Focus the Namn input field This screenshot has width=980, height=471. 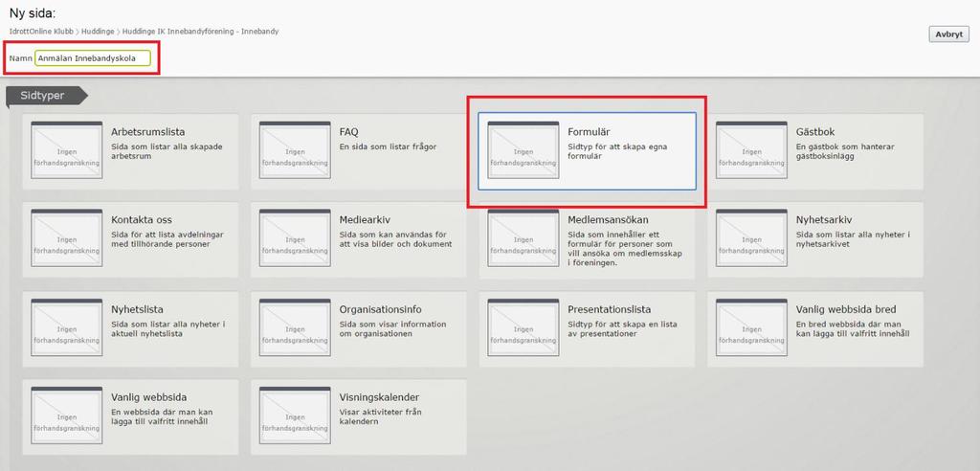point(93,58)
